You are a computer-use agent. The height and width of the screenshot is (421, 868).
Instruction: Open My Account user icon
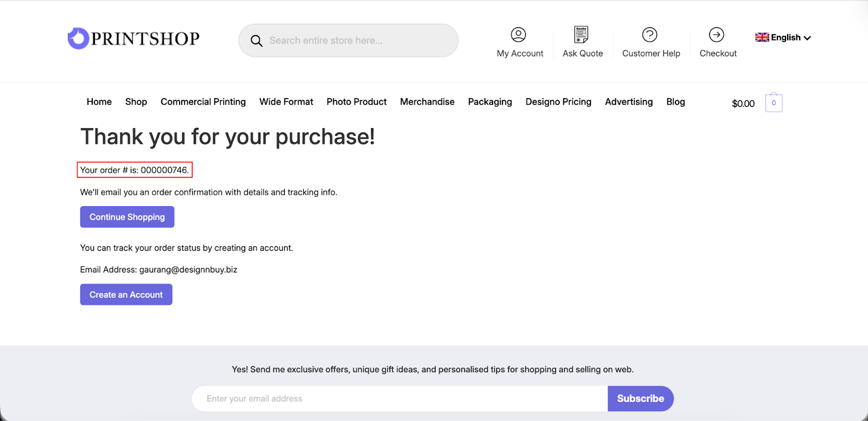point(518,35)
